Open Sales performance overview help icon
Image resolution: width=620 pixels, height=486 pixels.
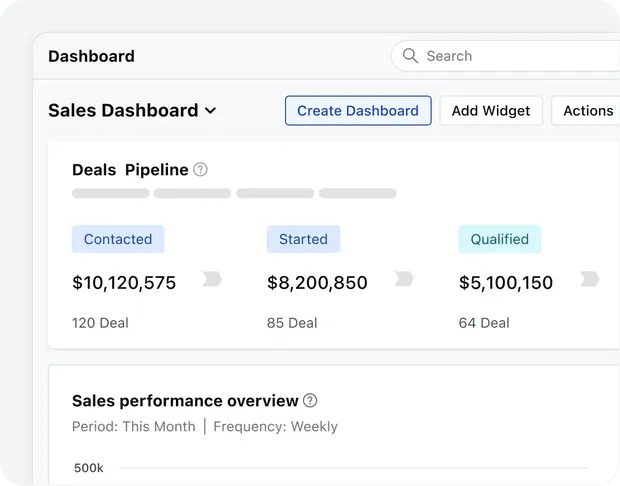tap(310, 401)
